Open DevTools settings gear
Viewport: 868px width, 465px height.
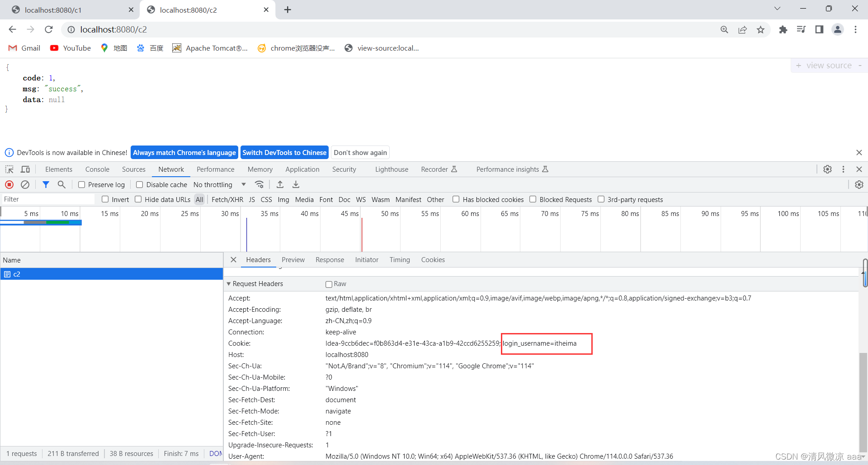827,169
